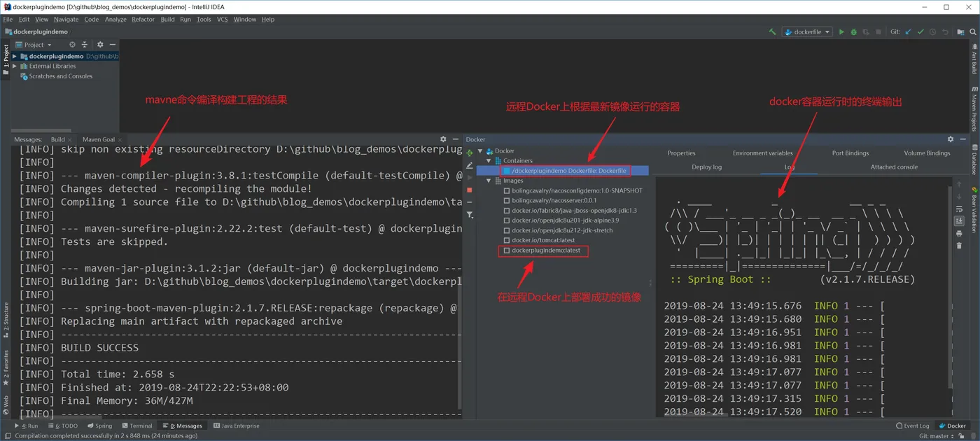Start debugging with the green bug icon
Viewport: 980px width, 441px height.
[853, 31]
